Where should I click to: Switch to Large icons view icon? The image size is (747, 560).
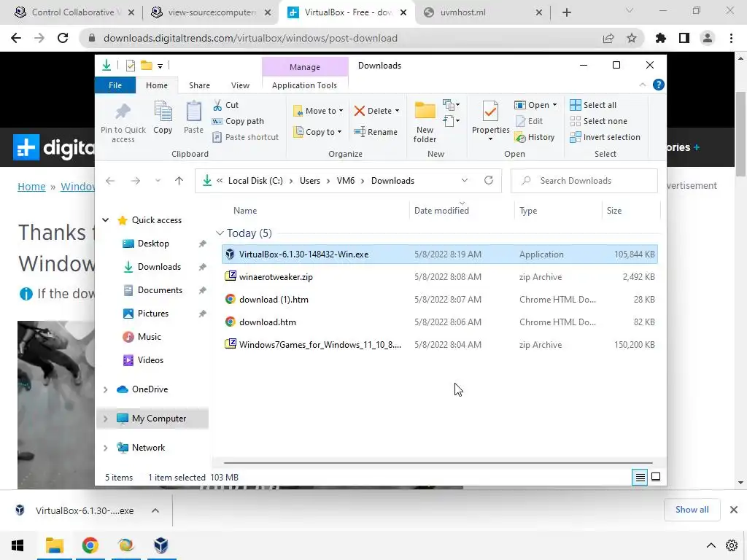click(656, 477)
